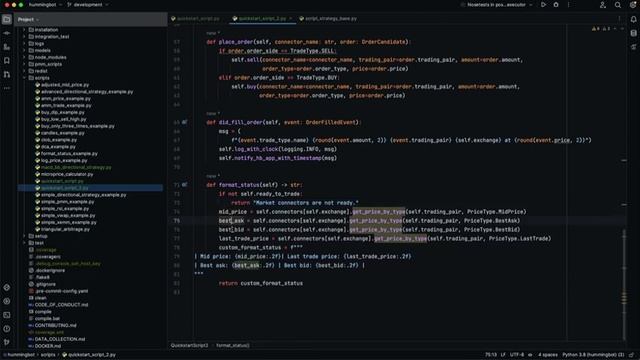Start debugging with the bug icon
640x360 pixels.
[556, 5]
